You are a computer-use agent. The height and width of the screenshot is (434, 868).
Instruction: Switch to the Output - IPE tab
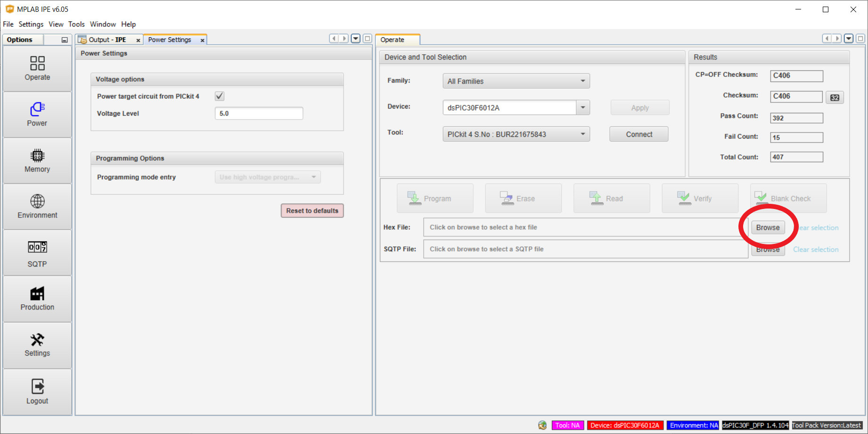click(x=107, y=40)
